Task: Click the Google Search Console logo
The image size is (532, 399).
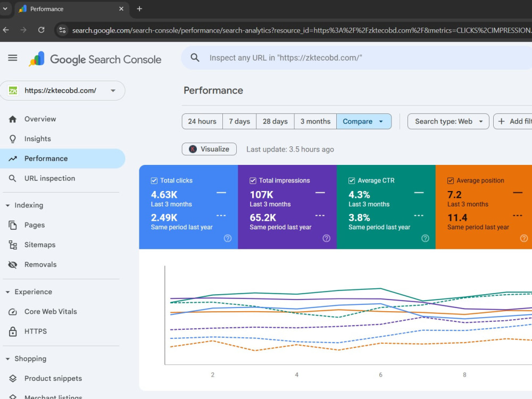Action: click(95, 59)
